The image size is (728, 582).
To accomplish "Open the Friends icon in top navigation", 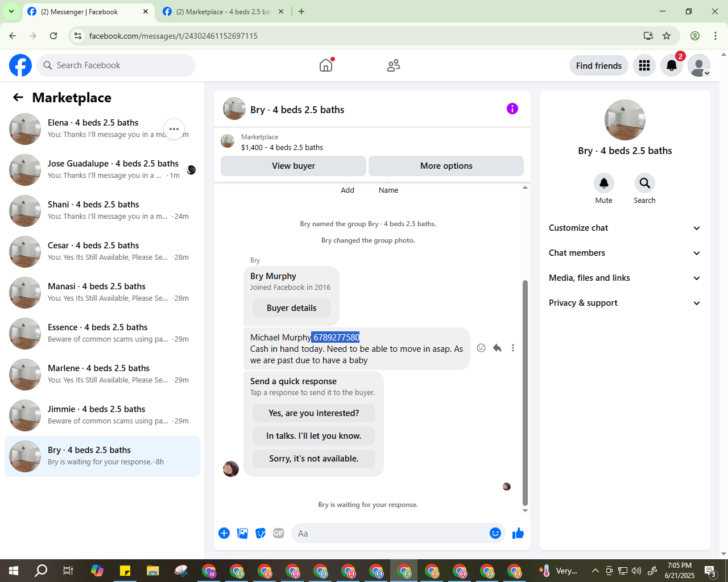I will coord(394,65).
